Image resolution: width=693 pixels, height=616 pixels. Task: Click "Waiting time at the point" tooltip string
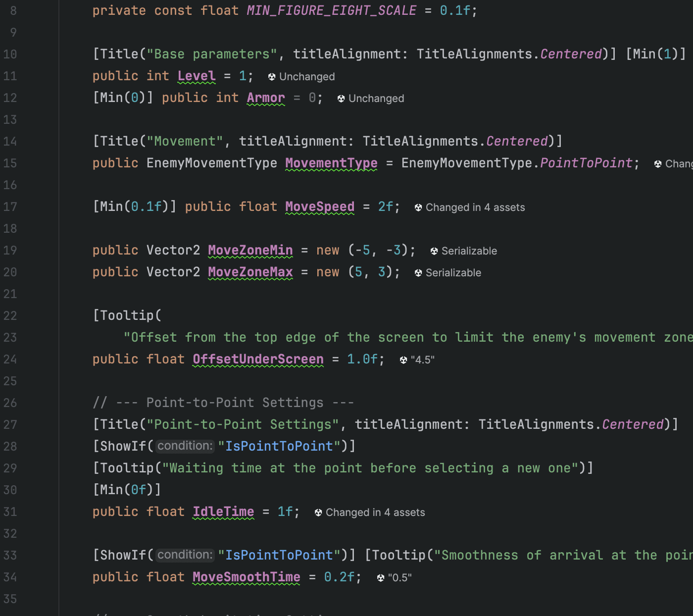click(x=370, y=468)
